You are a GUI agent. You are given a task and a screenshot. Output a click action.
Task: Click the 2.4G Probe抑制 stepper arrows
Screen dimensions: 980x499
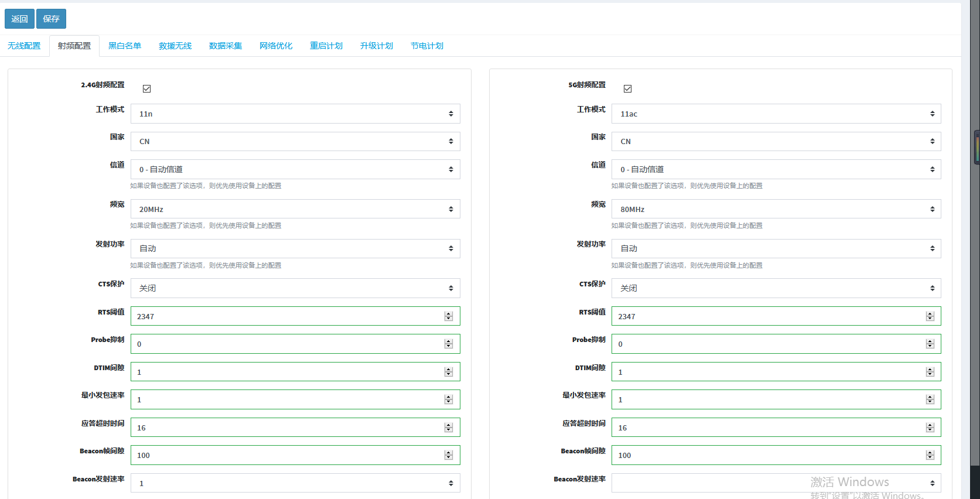tap(449, 344)
